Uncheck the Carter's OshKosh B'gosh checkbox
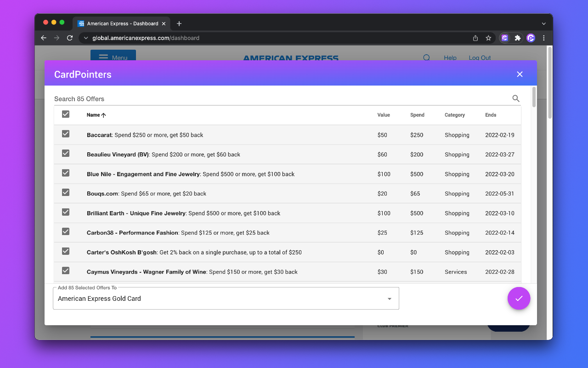 [66, 251]
